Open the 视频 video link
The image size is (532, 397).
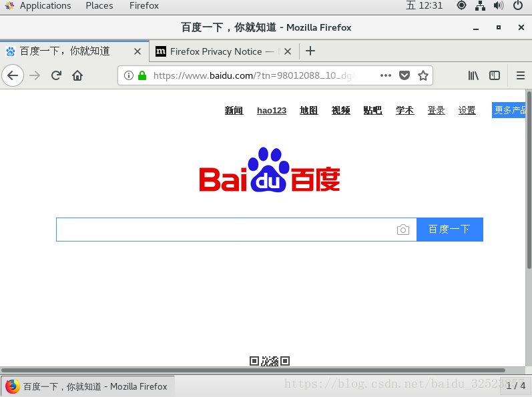pyautogui.click(x=340, y=110)
